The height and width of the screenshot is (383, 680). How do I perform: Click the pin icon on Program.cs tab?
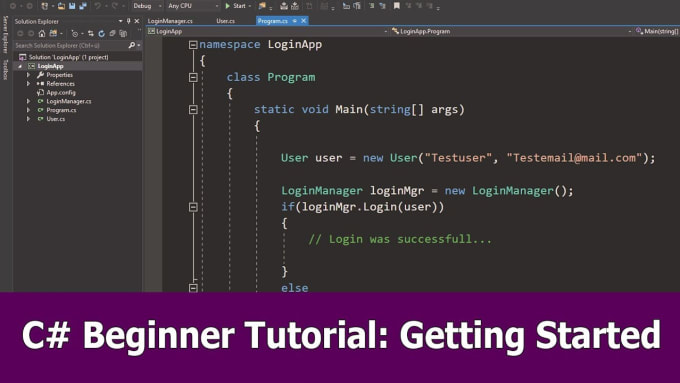tap(294, 21)
